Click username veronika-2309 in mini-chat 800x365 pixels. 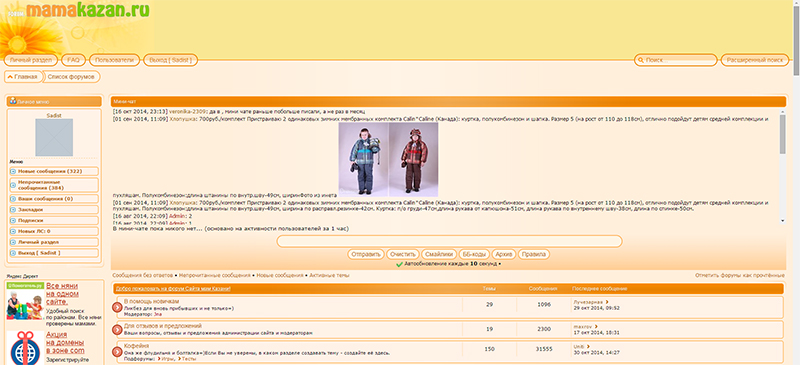coord(187,111)
